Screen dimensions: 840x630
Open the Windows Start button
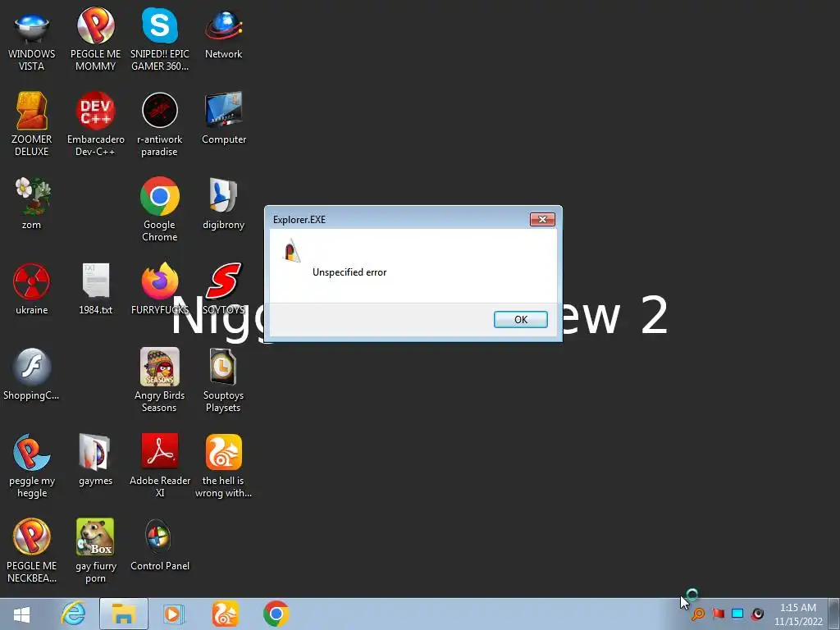(x=21, y=614)
